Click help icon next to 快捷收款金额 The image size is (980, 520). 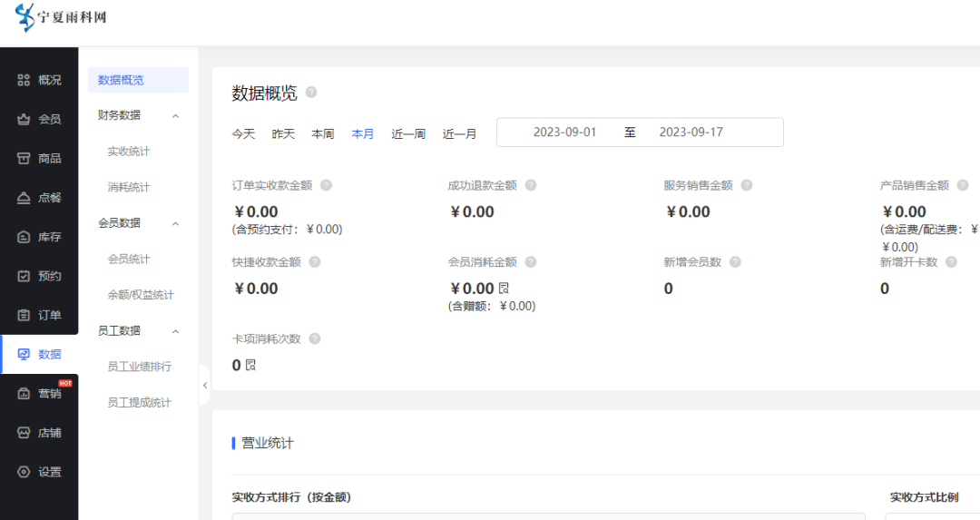pyautogui.click(x=315, y=262)
